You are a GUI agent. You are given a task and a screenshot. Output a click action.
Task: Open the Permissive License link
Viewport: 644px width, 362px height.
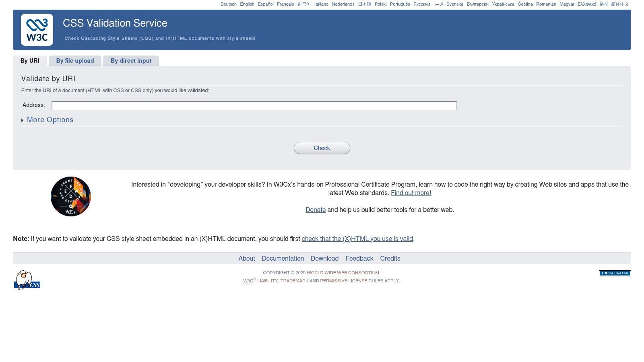pos(344,281)
